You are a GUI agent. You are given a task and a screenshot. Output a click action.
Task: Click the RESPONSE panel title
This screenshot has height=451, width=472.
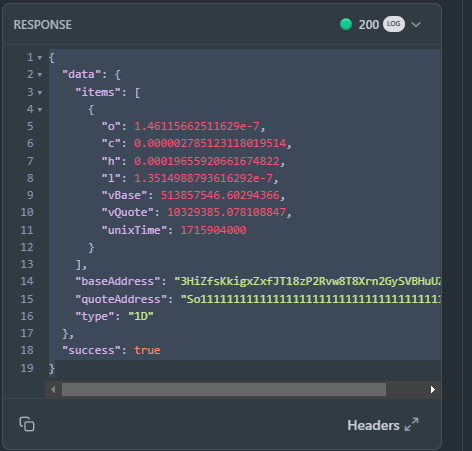[43, 25]
